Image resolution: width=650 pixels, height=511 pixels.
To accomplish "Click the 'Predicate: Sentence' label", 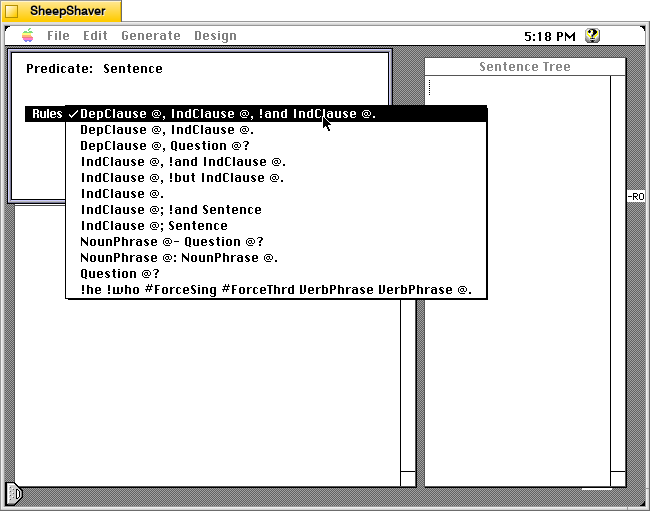I will 94,68.
